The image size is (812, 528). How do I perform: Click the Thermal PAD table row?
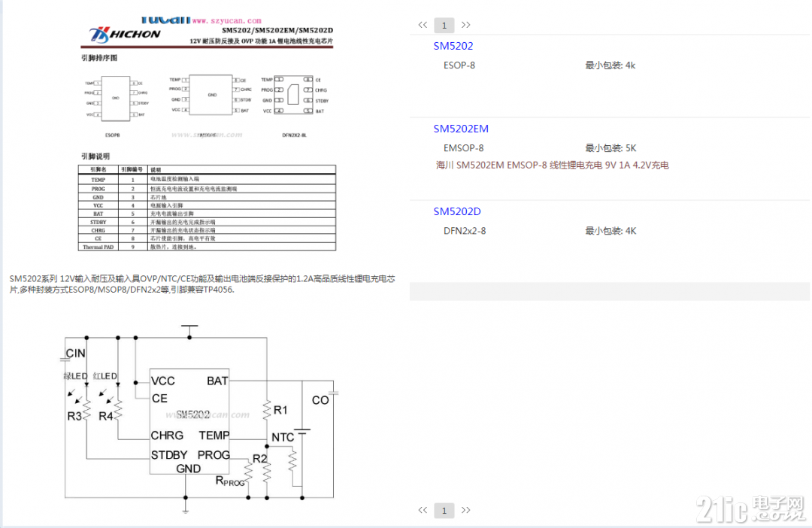tap(208, 247)
